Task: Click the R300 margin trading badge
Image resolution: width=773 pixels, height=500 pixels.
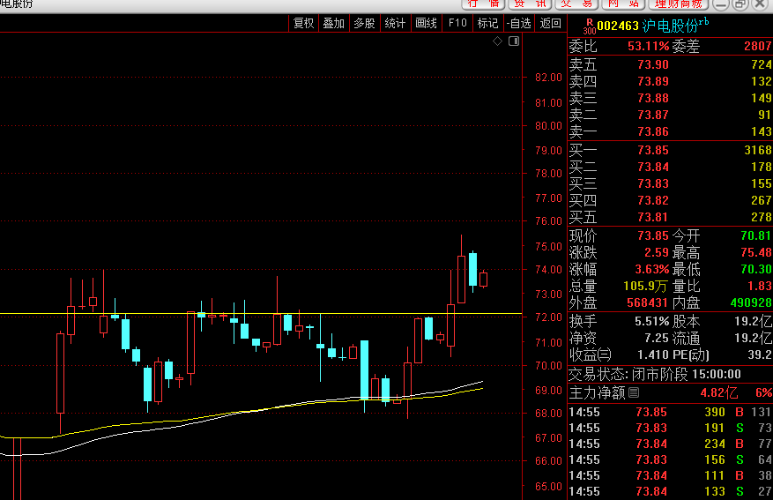Action: tap(589, 27)
